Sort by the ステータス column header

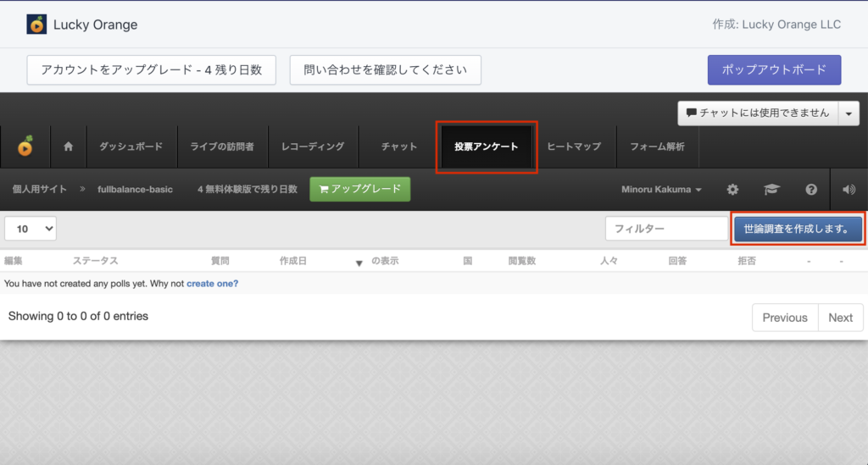click(95, 260)
